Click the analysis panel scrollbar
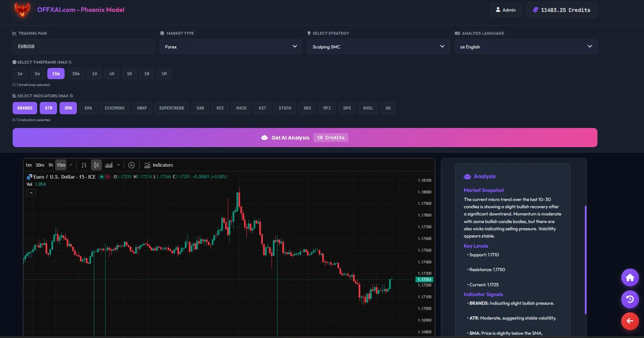This screenshot has width=644, height=338. tap(586, 260)
